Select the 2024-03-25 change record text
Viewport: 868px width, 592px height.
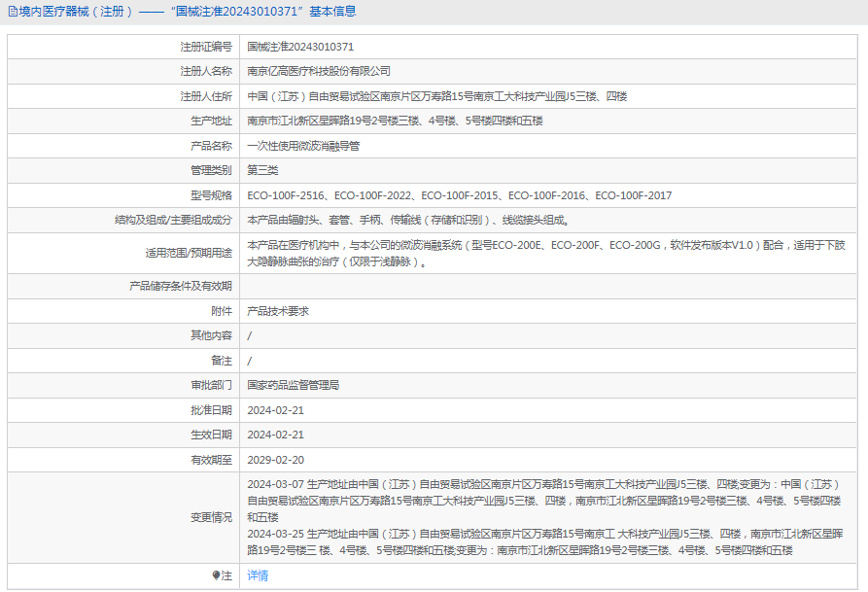(x=545, y=542)
